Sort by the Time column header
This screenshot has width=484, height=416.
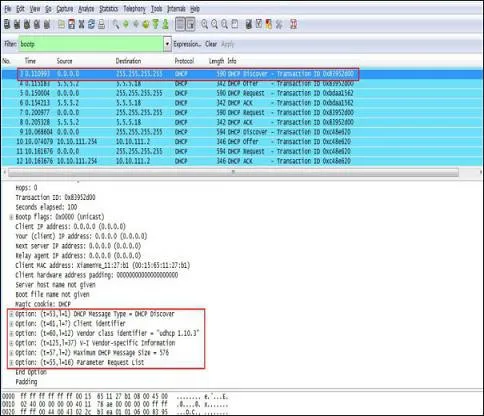(x=30, y=61)
